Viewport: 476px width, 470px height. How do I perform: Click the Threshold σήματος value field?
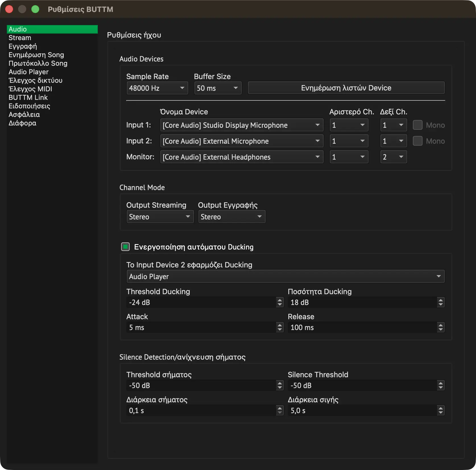click(x=201, y=386)
